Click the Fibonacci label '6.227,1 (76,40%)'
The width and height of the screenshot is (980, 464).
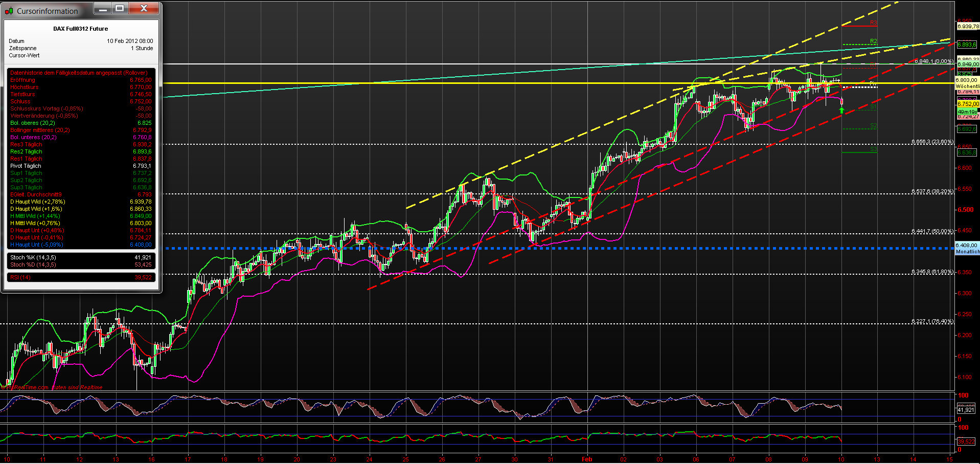[932, 321]
